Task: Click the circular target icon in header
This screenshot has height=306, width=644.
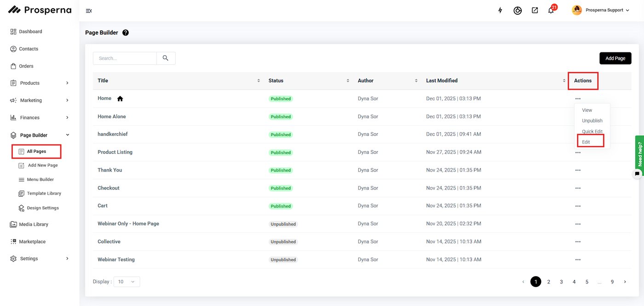Action: click(x=517, y=10)
